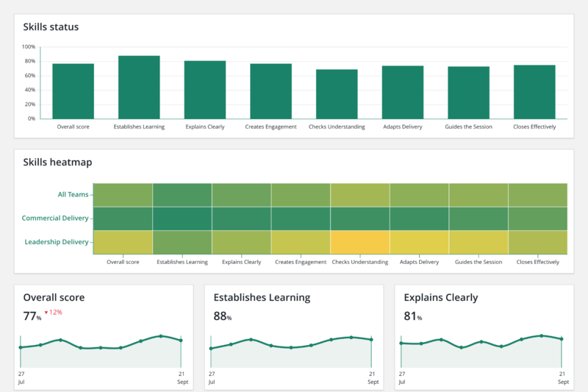Click the 100% label on Skills status axis
The width and height of the screenshot is (588, 392).
(29, 47)
